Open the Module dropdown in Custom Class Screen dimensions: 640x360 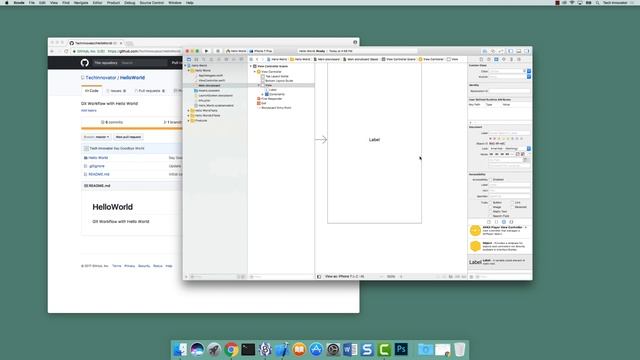click(x=529, y=77)
